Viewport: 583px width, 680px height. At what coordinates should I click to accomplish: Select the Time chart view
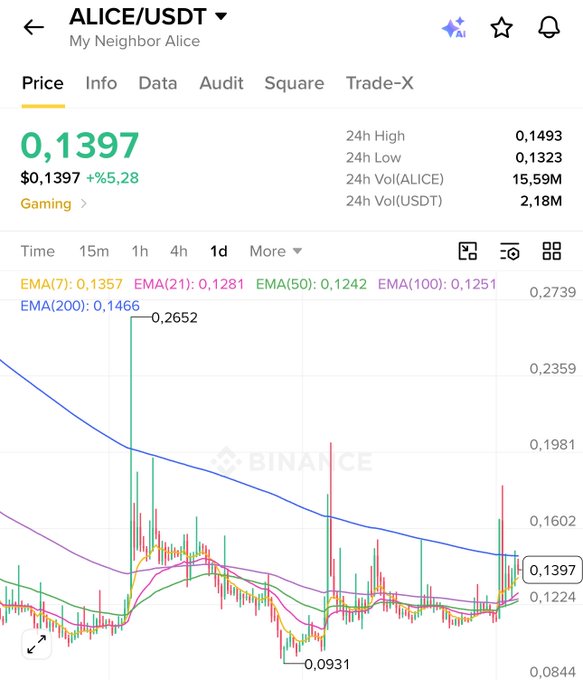[x=38, y=251]
